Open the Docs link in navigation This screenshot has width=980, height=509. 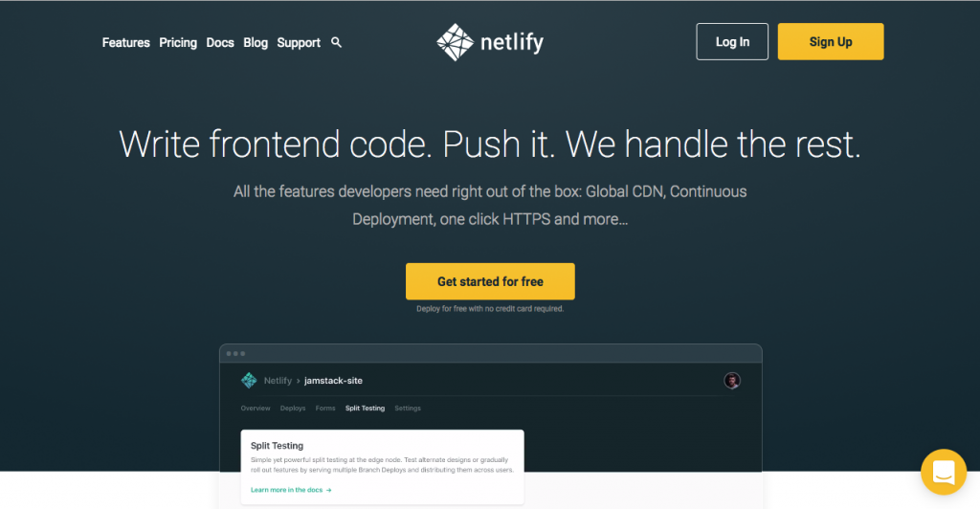220,42
